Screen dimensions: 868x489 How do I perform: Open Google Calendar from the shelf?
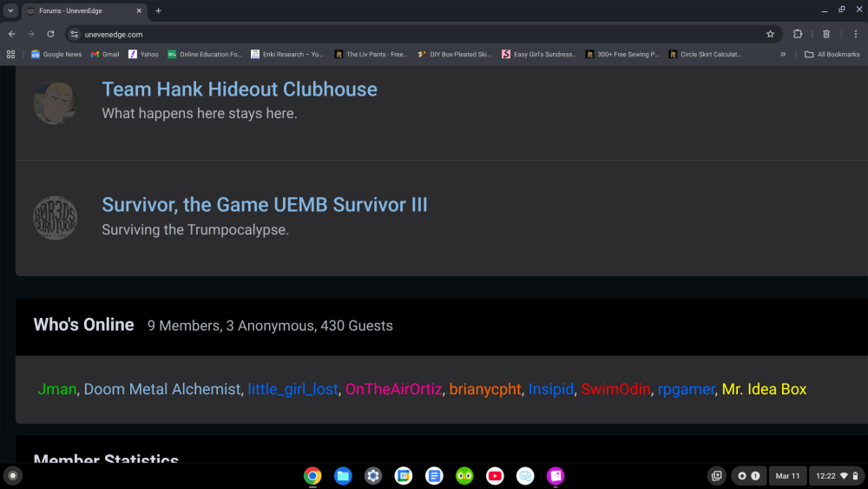[x=404, y=475]
